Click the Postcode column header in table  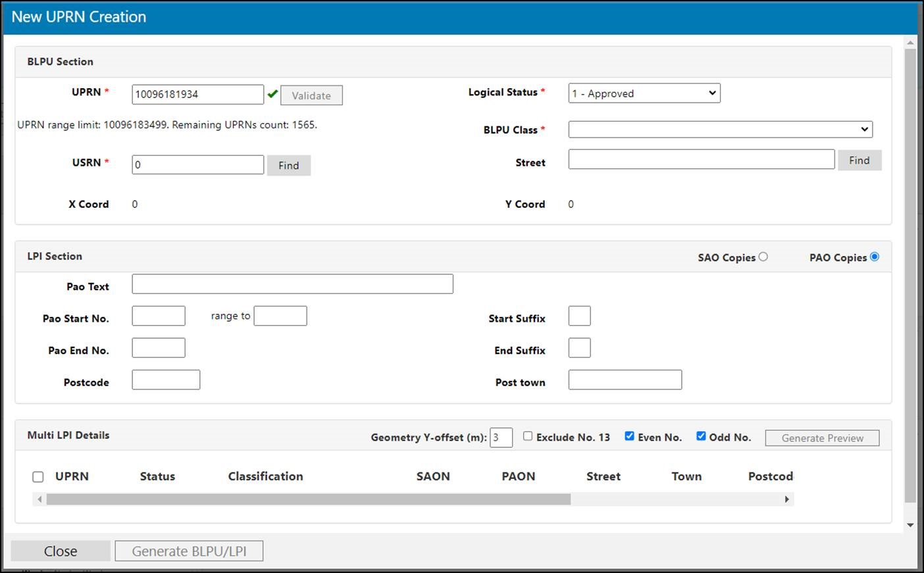pos(771,476)
